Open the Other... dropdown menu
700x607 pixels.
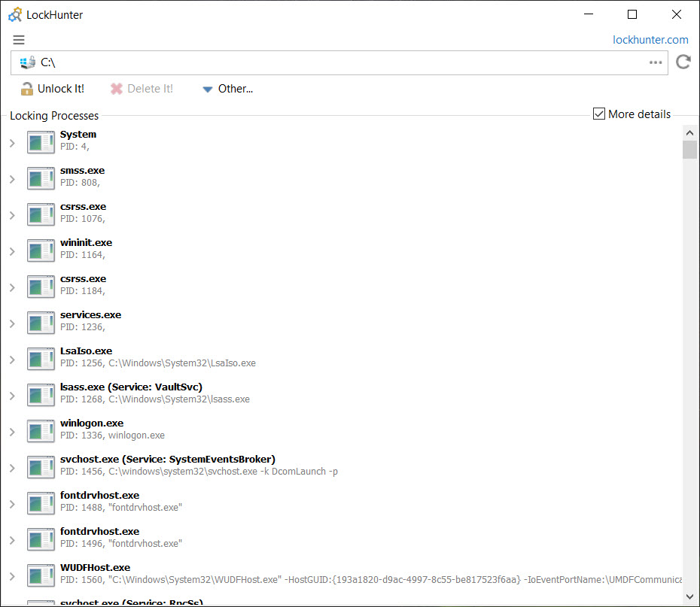coord(227,89)
